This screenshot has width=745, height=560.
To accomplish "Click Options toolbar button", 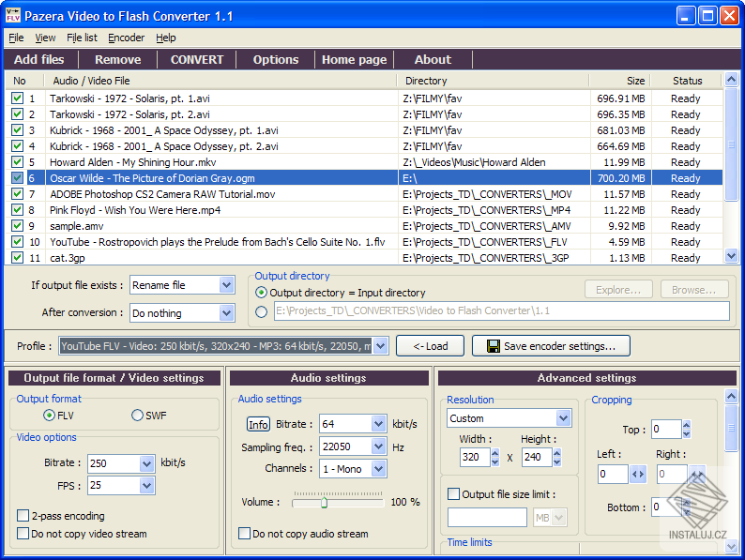I will 276,59.
